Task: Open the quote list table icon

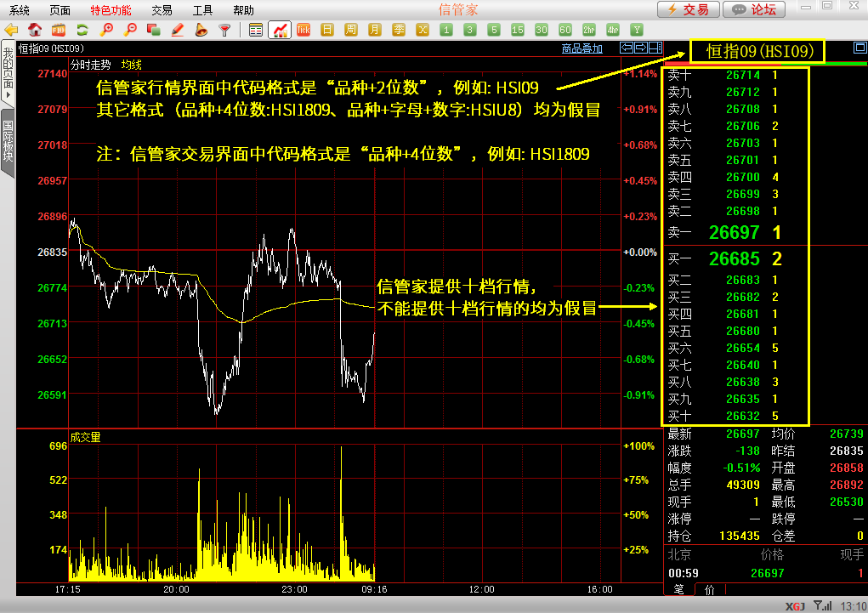Action: click(x=256, y=30)
